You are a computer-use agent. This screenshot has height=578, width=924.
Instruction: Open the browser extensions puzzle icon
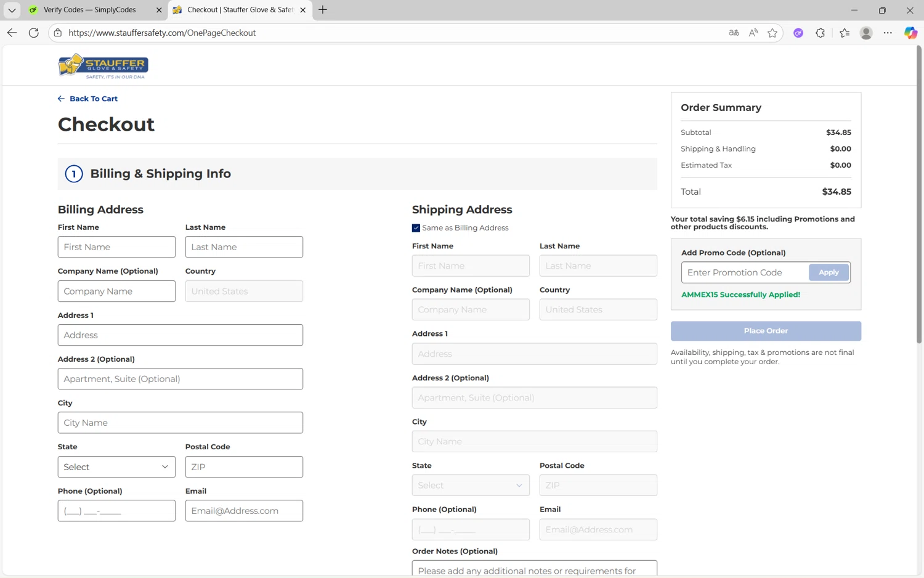click(820, 33)
